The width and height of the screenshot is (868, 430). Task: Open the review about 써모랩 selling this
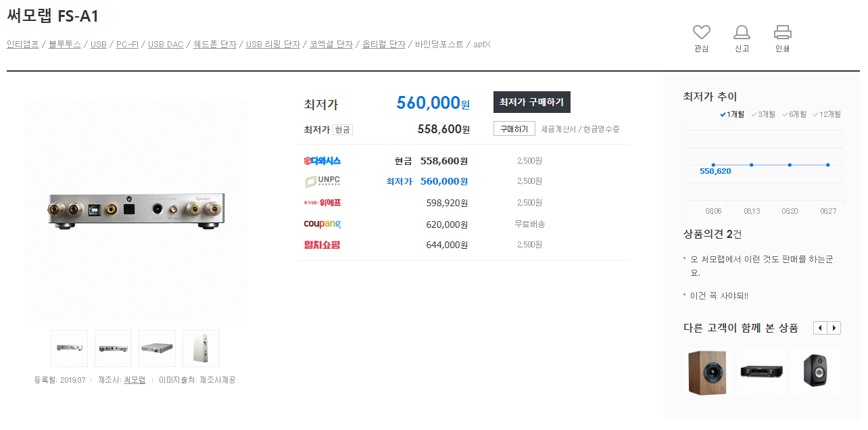coord(761,266)
